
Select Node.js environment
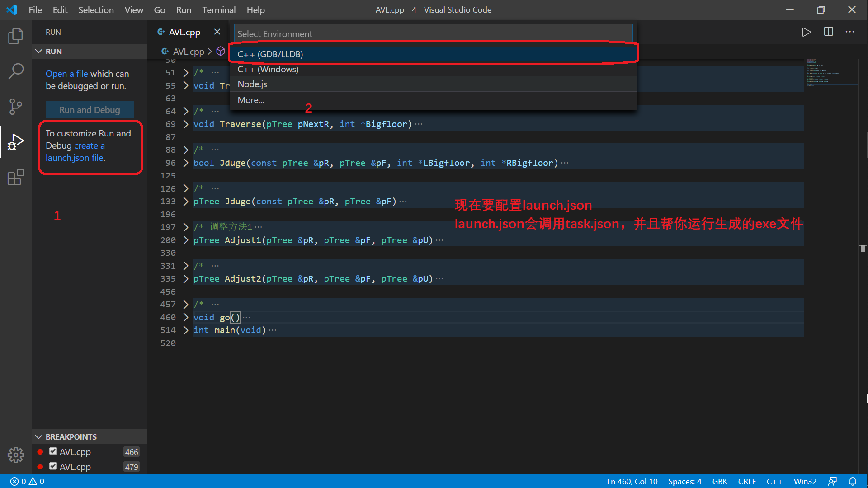pos(434,84)
